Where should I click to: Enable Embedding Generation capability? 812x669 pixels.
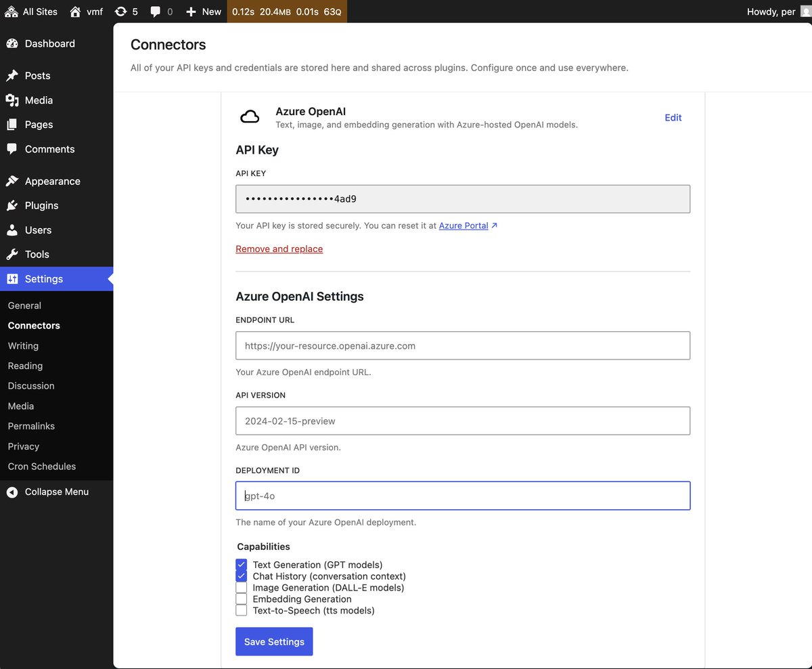point(242,599)
